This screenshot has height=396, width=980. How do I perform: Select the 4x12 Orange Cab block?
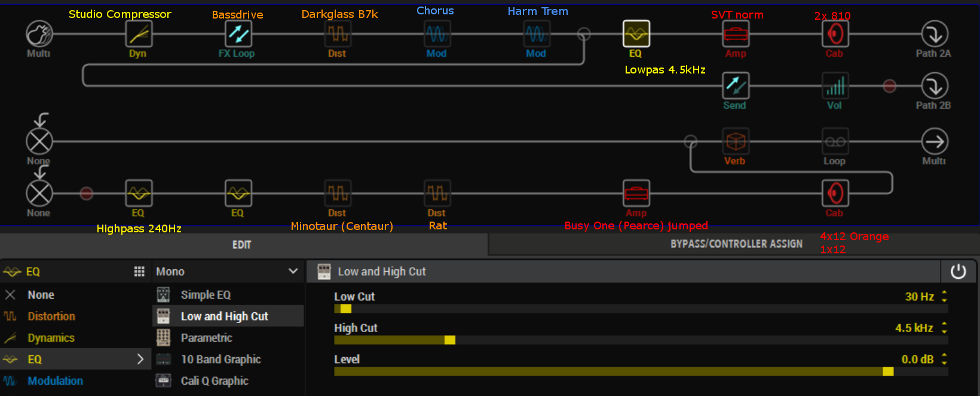click(835, 194)
